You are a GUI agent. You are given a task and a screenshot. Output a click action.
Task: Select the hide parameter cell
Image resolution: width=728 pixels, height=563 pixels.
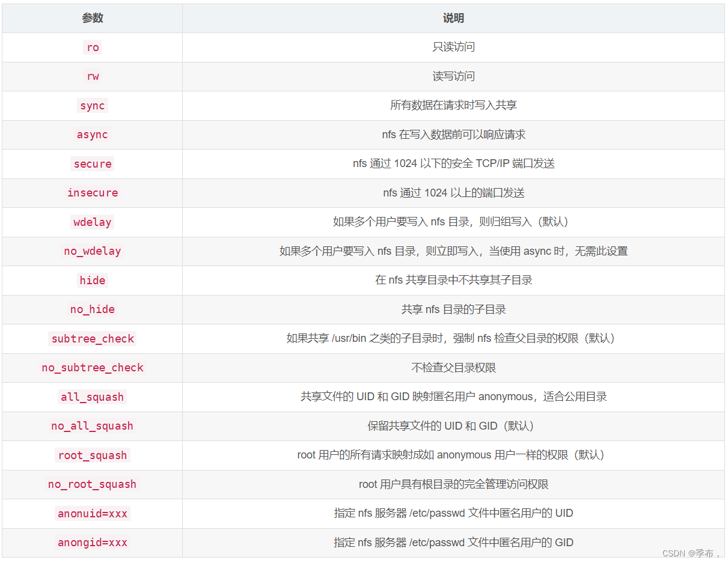coord(93,281)
